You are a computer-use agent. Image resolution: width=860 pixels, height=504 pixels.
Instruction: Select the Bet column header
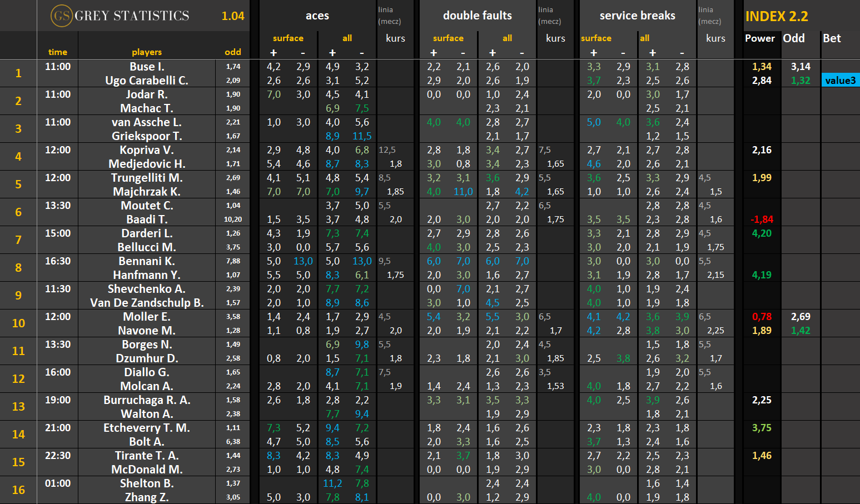pos(832,38)
